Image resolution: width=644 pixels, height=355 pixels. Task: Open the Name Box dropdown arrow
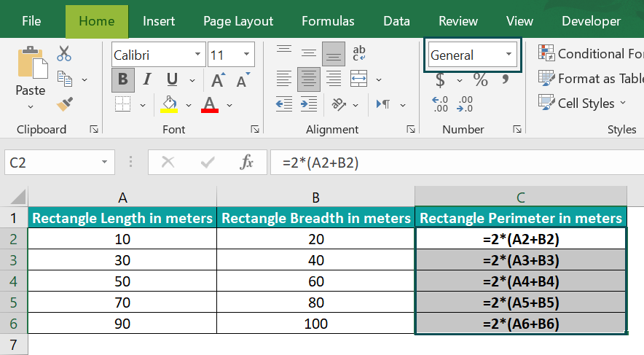click(104, 163)
